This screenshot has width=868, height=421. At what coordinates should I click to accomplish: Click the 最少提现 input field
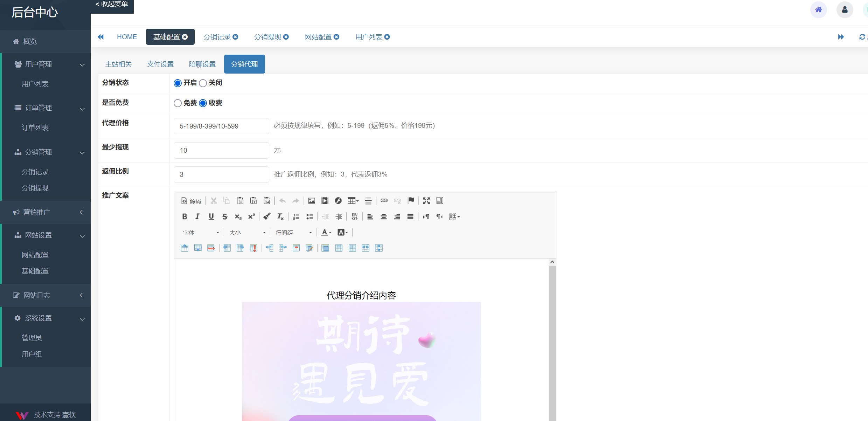point(221,150)
